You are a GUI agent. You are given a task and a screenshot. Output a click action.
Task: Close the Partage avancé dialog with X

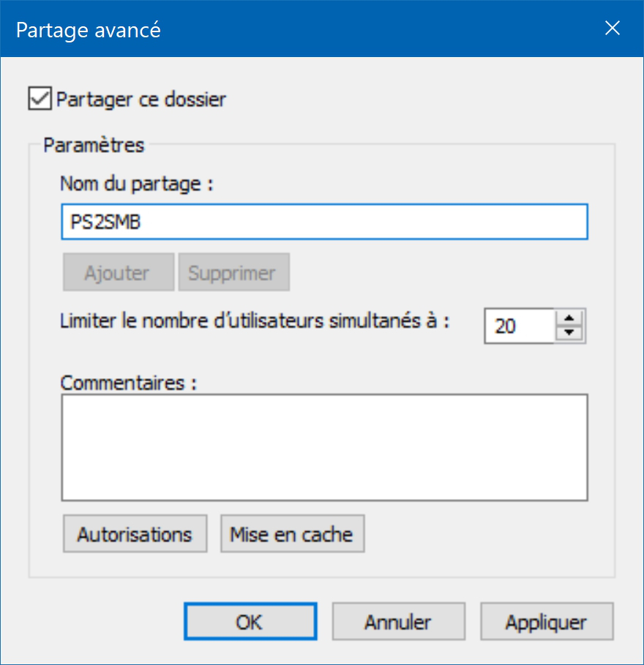tap(613, 29)
